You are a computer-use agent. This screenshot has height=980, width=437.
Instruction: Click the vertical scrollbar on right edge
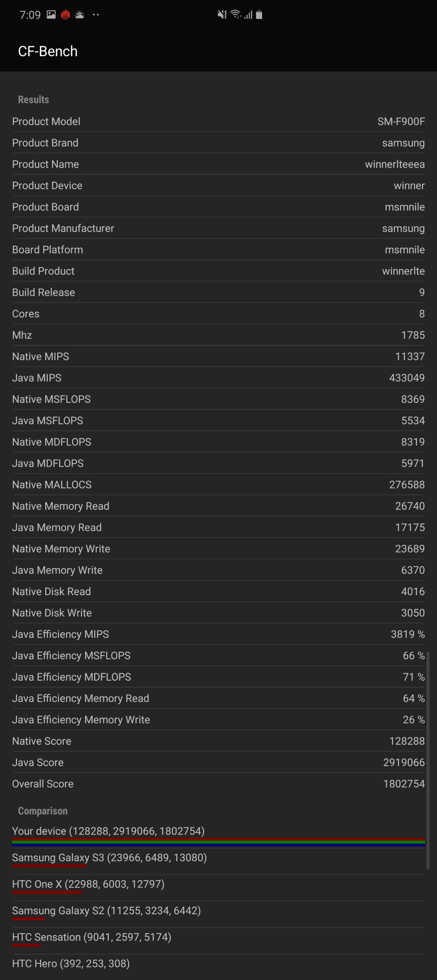(x=428, y=760)
